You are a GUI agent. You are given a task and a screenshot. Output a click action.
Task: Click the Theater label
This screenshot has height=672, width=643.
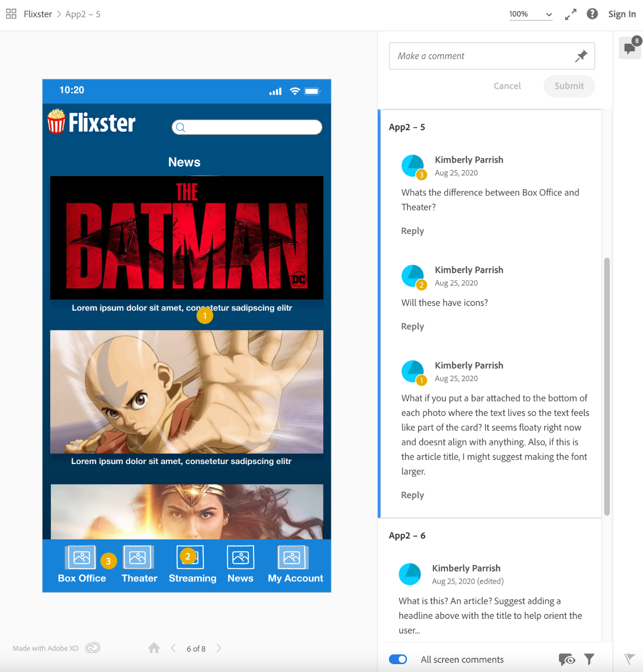tap(140, 578)
